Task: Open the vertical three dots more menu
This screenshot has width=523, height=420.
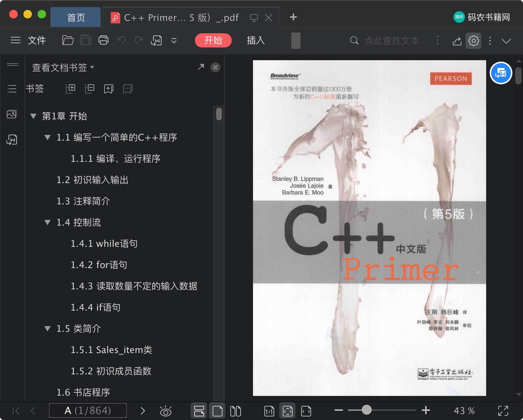Action: click(490, 41)
